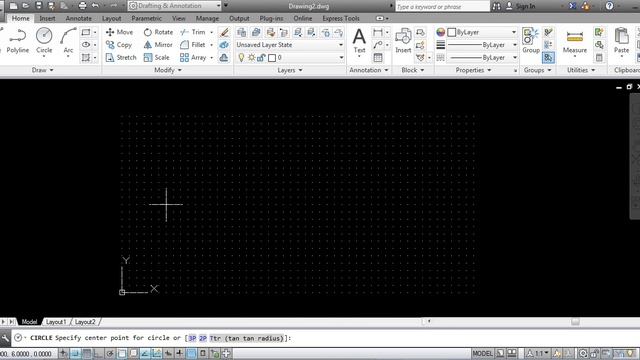Open the Express Tools ribbon tab
The image size is (640, 360).
click(341, 18)
